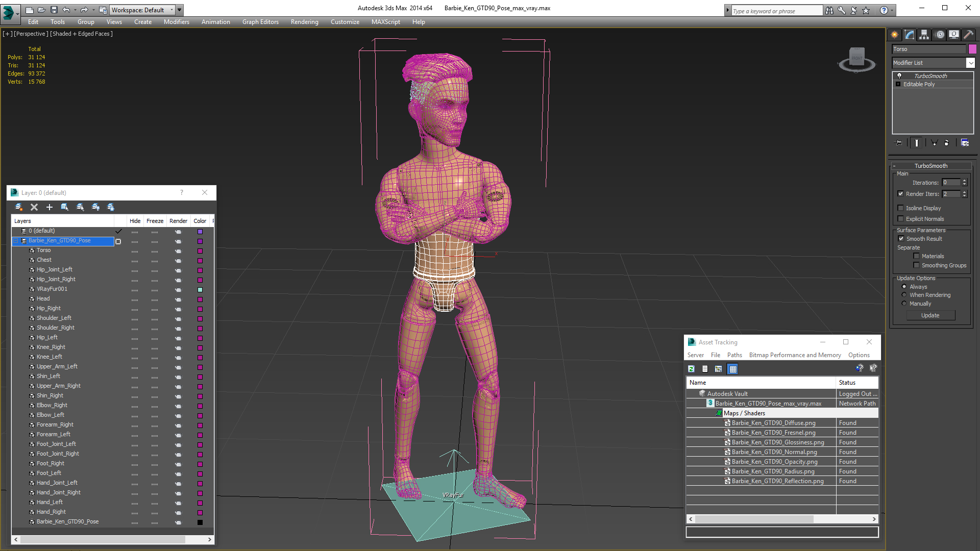The width and height of the screenshot is (980, 551).
Task: Select the When Rendering radio button
Action: (904, 295)
